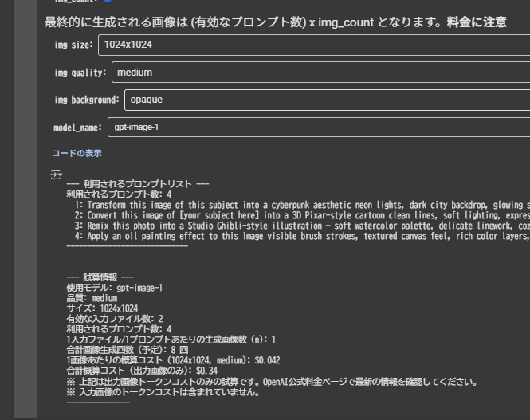Click the img_background label

coord(87,100)
